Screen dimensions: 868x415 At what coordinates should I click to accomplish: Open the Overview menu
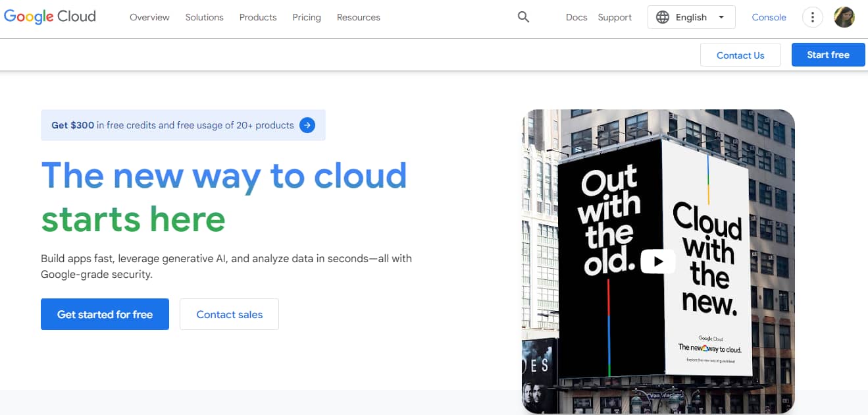click(149, 17)
